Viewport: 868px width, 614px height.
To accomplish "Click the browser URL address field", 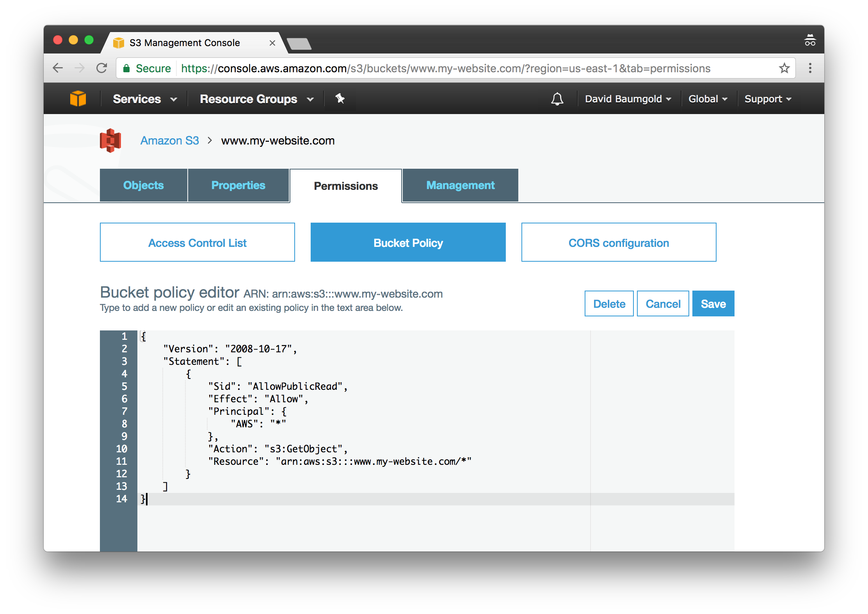I will pyautogui.click(x=455, y=68).
